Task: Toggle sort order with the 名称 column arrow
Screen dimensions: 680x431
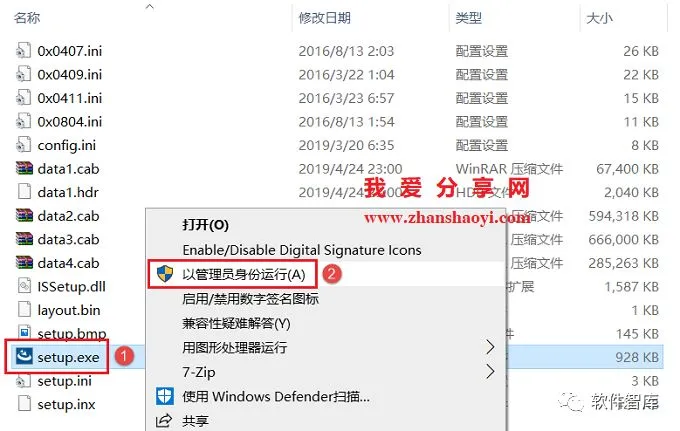Action: point(150,7)
